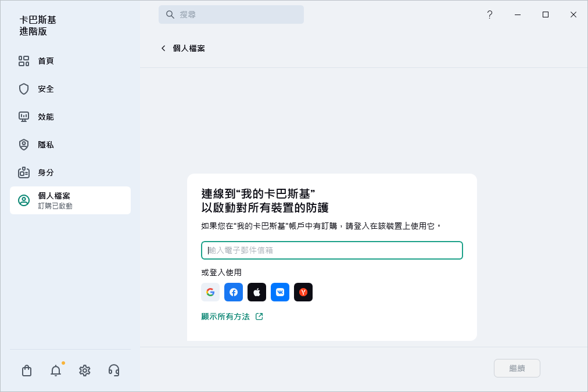Sign in with the Google account icon

(210, 292)
